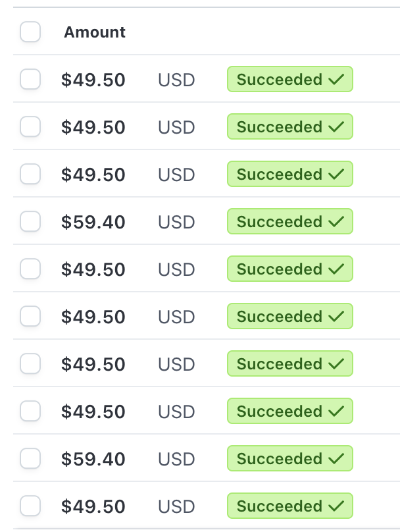This screenshot has width=400, height=532.
Task: Click the USD currency label in the third row
Action: pyautogui.click(x=176, y=175)
